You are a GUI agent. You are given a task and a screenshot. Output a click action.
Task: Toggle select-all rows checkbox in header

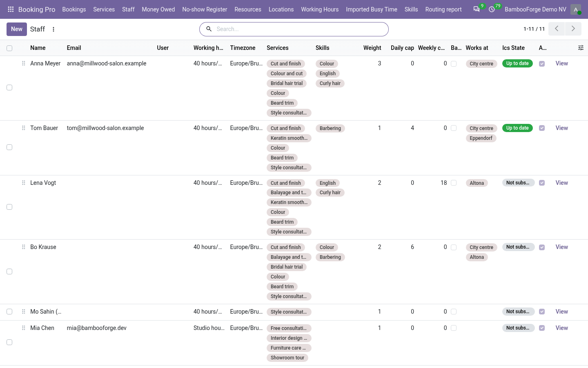point(9,48)
